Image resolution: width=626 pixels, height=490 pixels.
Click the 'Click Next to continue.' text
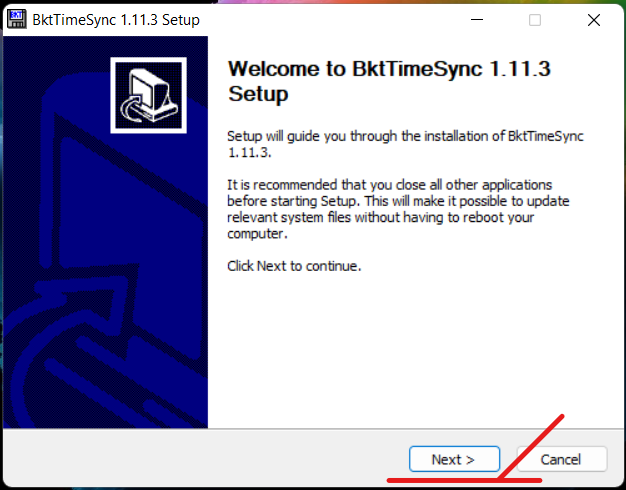294,266
